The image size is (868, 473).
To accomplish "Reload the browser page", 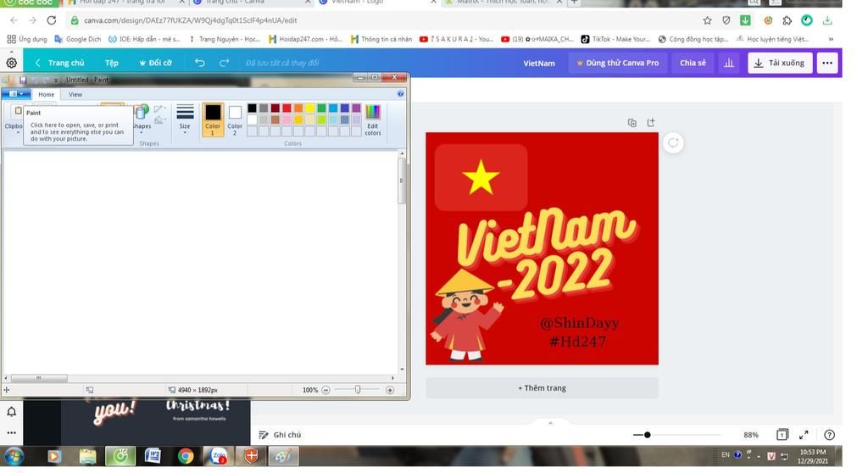I will (52, 20).
